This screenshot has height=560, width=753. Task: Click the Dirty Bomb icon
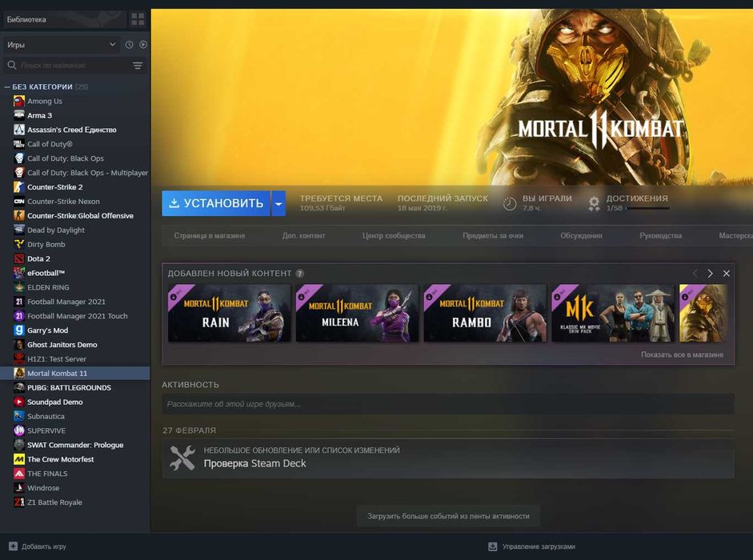coord(18,245)
